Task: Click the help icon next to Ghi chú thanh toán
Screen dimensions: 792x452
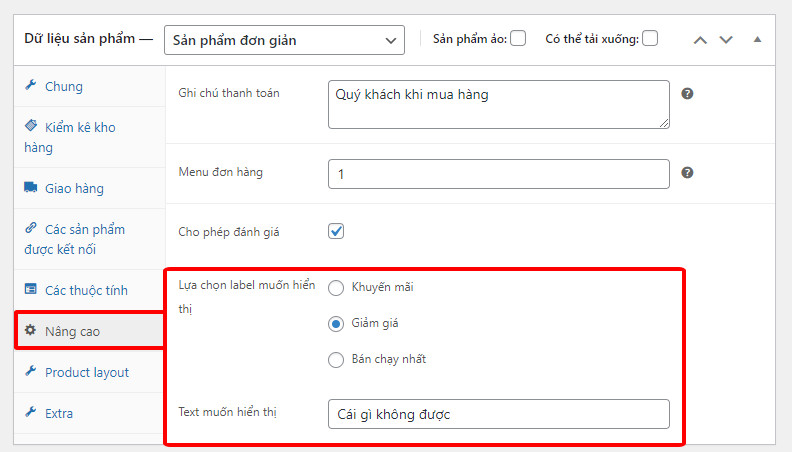Action: pos(687,93)
